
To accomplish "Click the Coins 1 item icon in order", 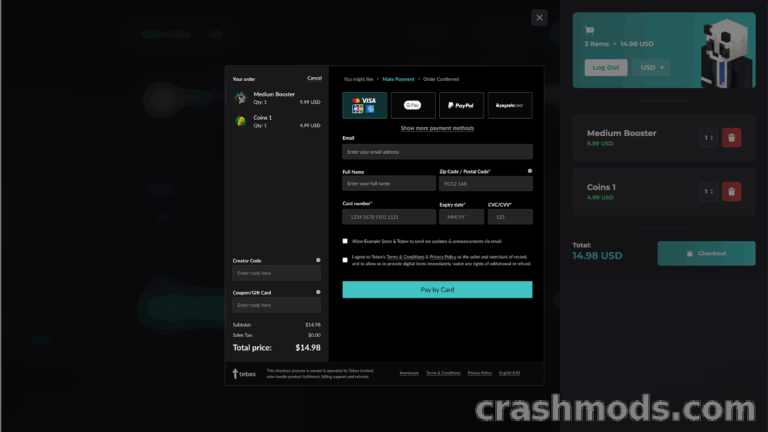I will (x=240, y=121).
